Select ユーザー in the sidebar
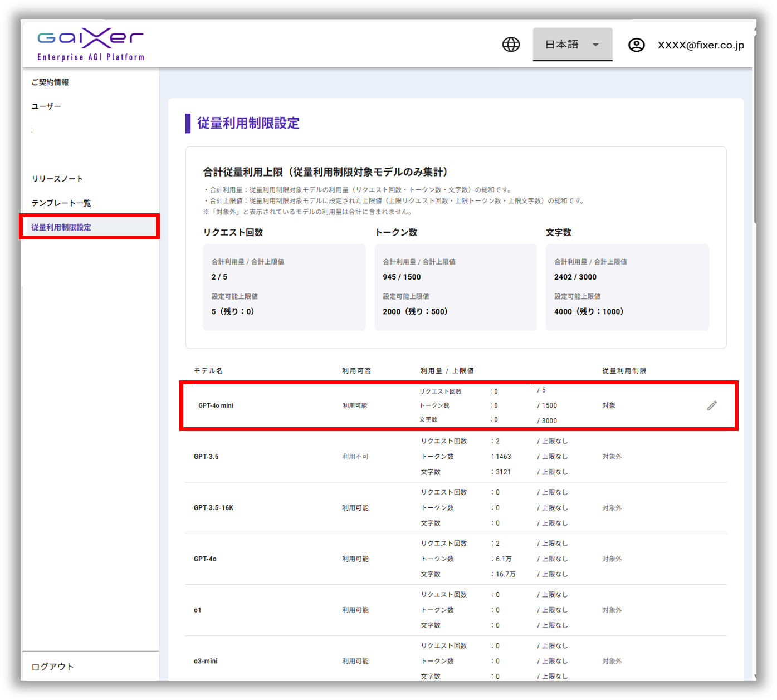 click(46, 106)
